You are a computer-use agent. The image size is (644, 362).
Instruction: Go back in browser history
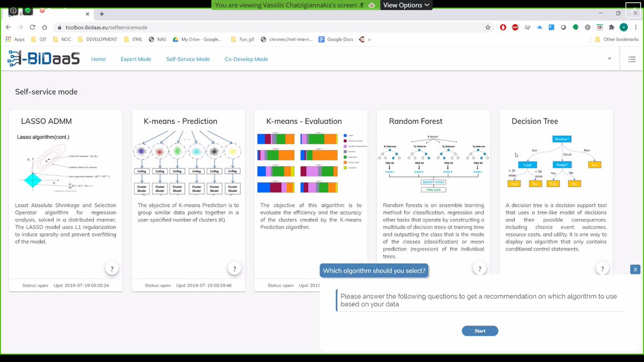(x=9, y=27)
